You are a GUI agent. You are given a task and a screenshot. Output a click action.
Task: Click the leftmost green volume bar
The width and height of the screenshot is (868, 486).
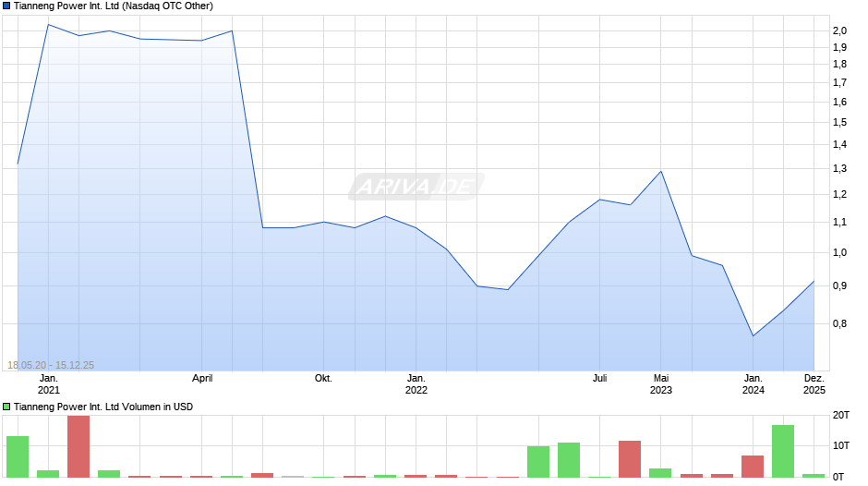tap(18, 456)
